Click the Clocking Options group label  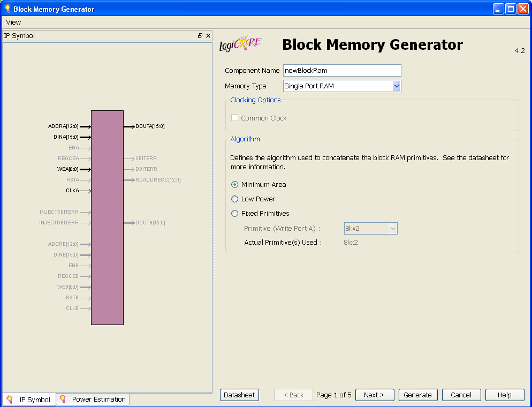click(x=255, y=100)
